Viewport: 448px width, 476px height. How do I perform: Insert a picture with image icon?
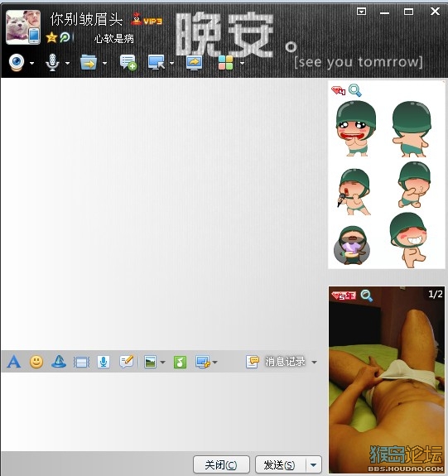point(150,362)
